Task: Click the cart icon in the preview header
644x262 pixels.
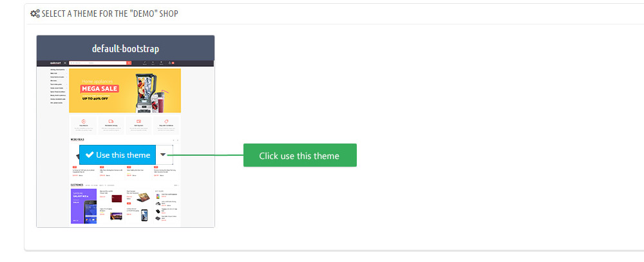Action: click(x=170, y=63)
